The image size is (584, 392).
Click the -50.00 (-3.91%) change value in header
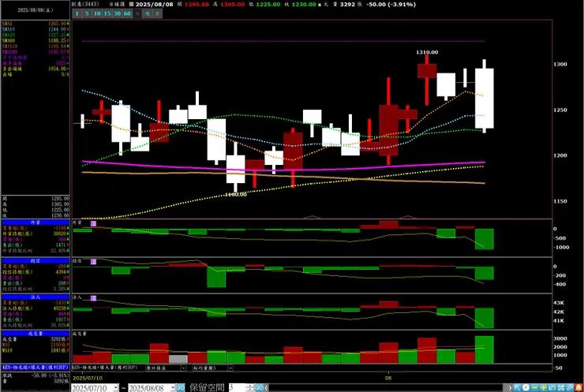point(391,5)
